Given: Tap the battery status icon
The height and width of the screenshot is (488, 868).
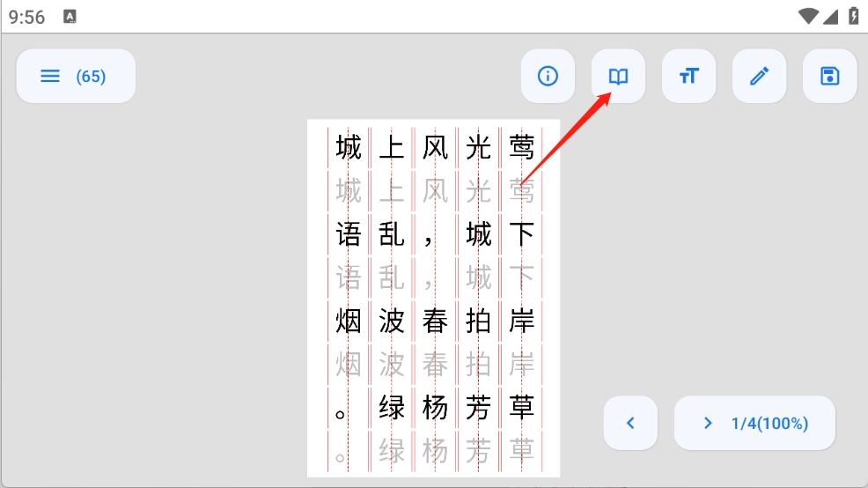Looking at the screenshot, I should click(x=853, y=16).
